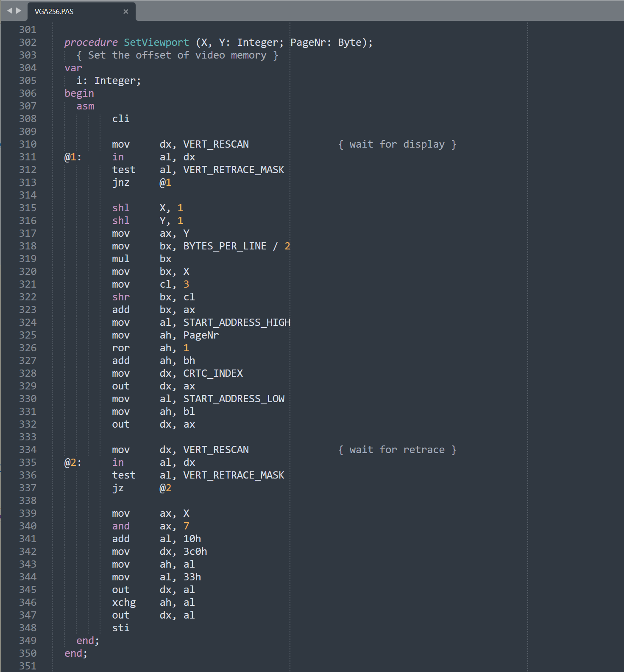
Task: Click the @1: label on line 311
Action: pos(72,157)
